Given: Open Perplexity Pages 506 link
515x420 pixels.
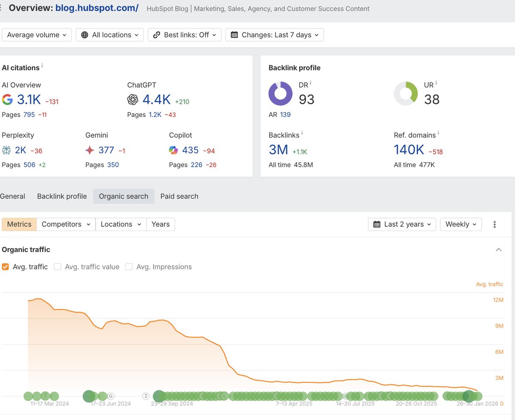Looking at the screenshot, I should point(30,165).
